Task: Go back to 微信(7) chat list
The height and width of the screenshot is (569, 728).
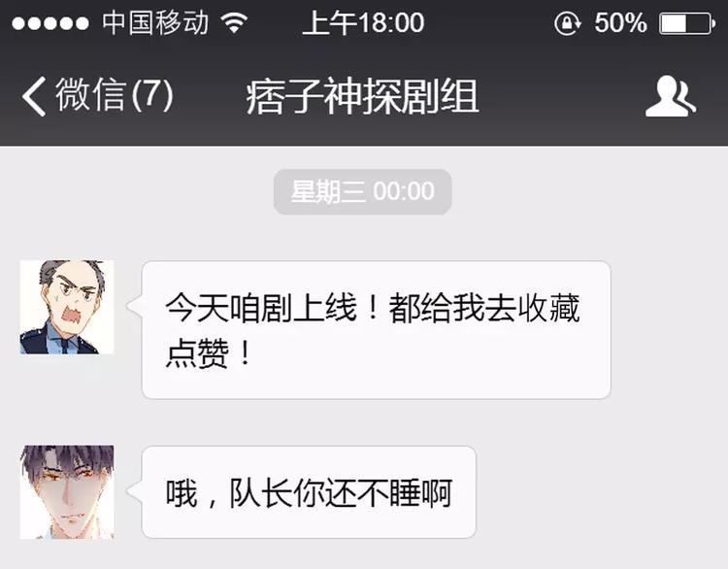Action: (x=97, y=96)
